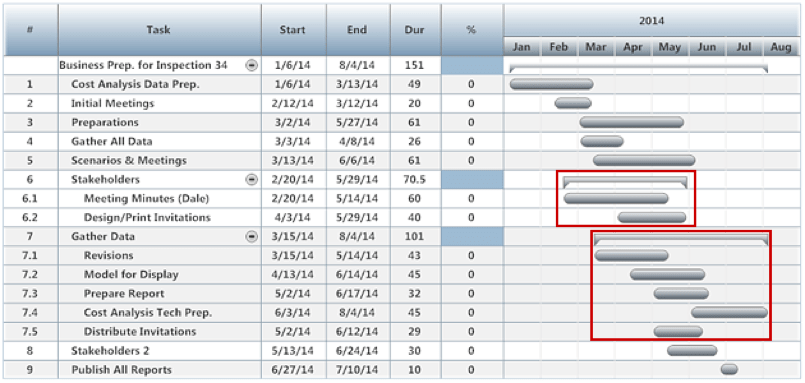Click end date 6/17/14 of Prepare Report
The width and height of the screenshot is (805, 383).
tap(357, 293)
